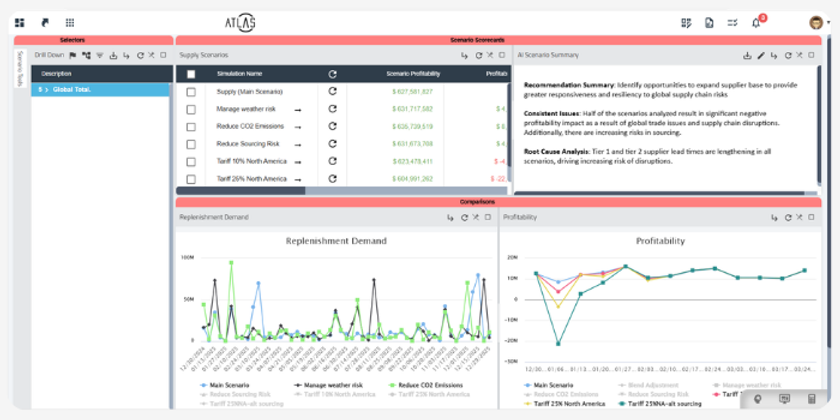Screen dimensions: 840x420
Task: Tick the Reduce CO2 Emissions checkbox
Action: point(191,126)
